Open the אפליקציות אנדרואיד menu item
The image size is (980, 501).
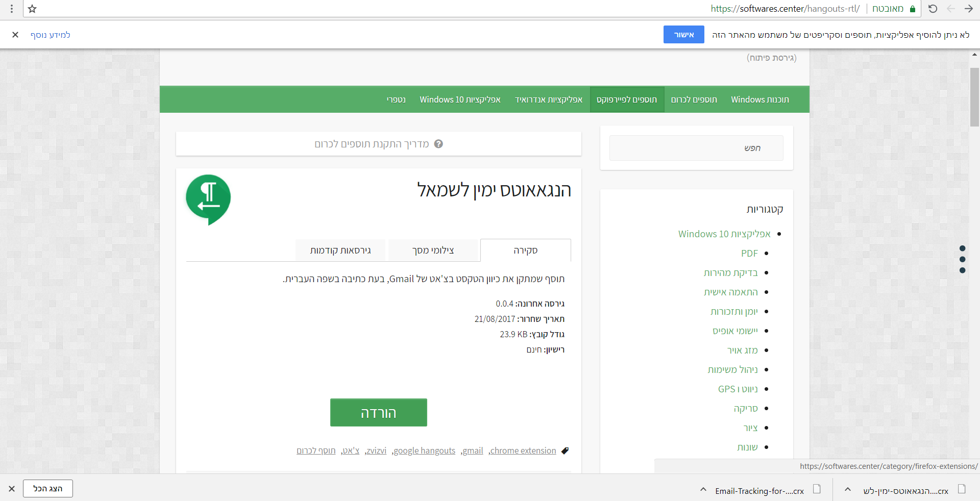click(549, 99)
